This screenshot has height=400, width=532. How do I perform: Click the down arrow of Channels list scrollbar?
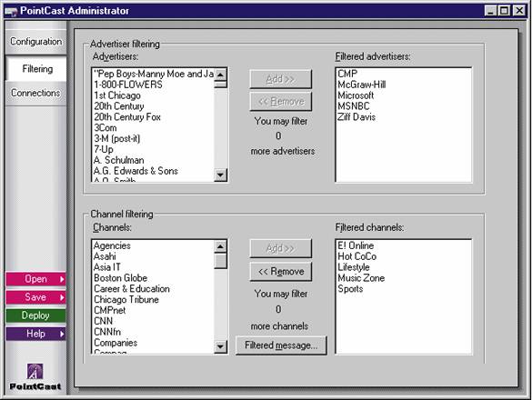tap(221, 346)
